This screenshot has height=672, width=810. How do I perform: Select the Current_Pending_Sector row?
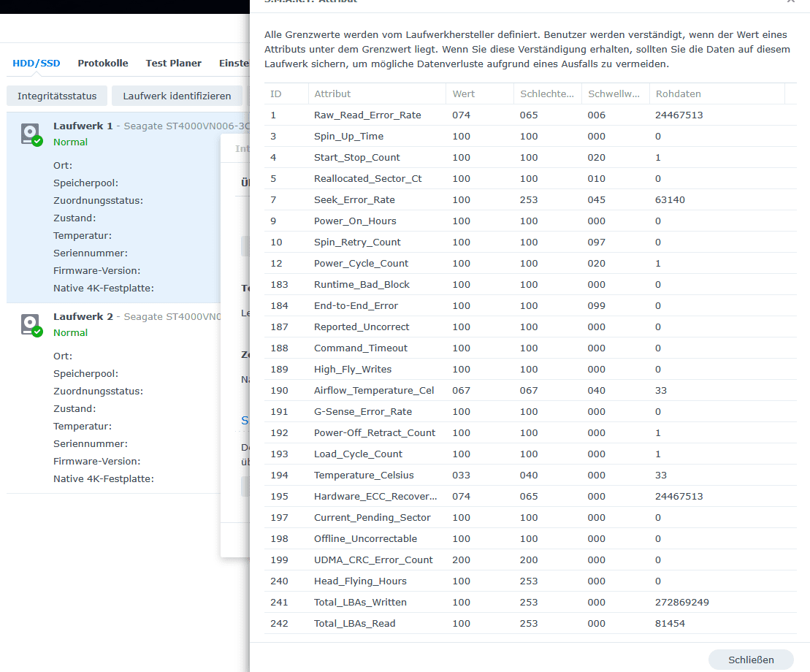pyautogui.click(x=530, y=517)
